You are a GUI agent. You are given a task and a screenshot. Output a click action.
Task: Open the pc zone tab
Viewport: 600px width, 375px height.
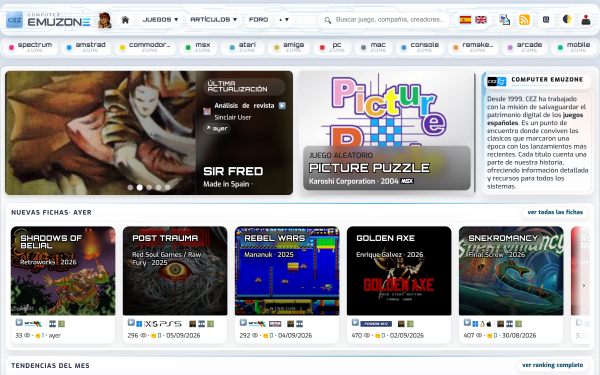pyautogui.click(x=332, y=47)
